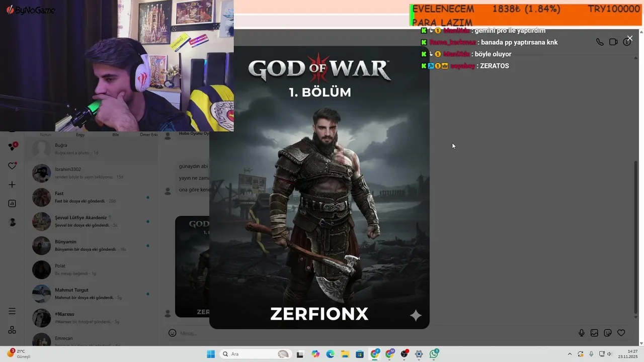Click the plus create icon in sidebar
644x362 pixels.
(x=12, y=185)
